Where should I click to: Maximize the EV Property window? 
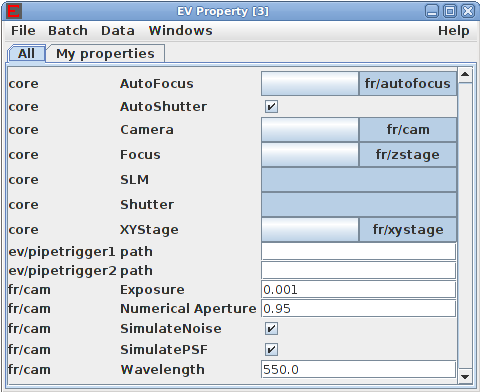coord(450,11)
